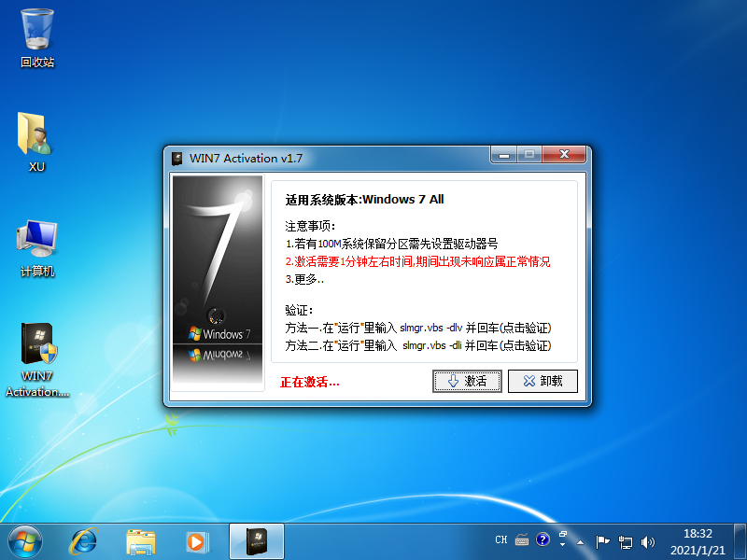Select the WIN7 Activation taskbar window button
Viewport: 747px width, 560px height.
[x=255, y=541]
